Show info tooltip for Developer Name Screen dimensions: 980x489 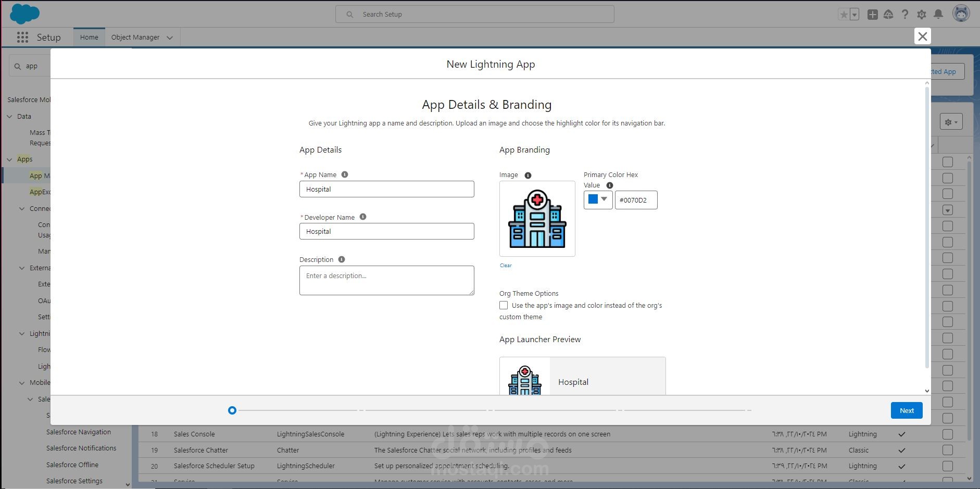point(363,217)
